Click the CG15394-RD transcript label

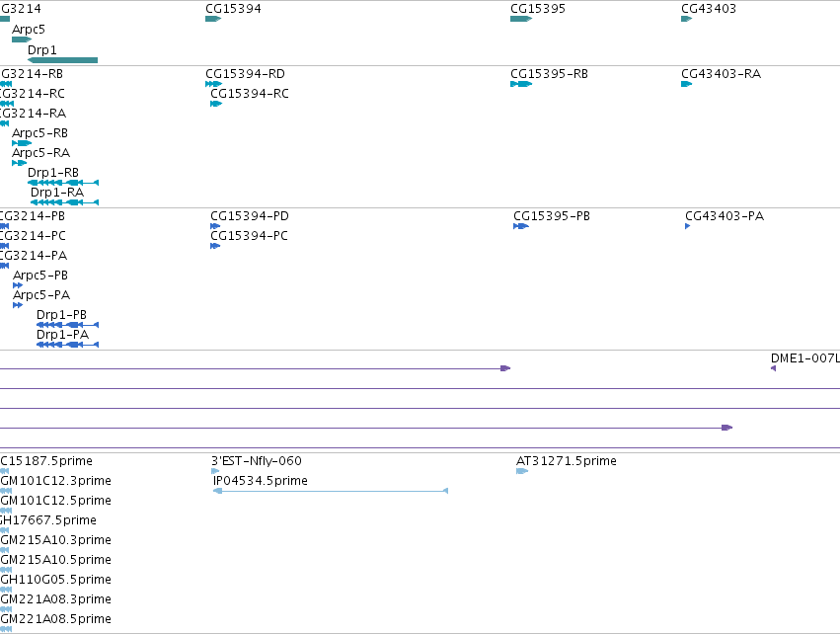[x=246, y=74]
